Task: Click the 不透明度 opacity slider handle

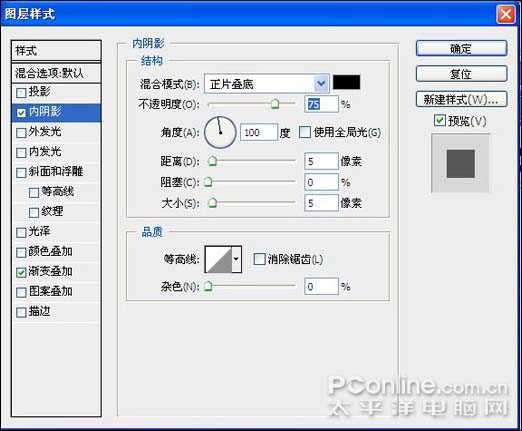Action: [275, 104]
